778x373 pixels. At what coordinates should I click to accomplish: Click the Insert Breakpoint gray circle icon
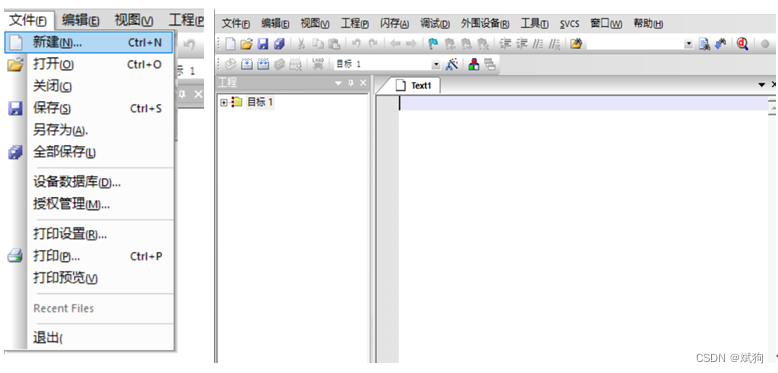pyautogui.click(x=765, y=44)
